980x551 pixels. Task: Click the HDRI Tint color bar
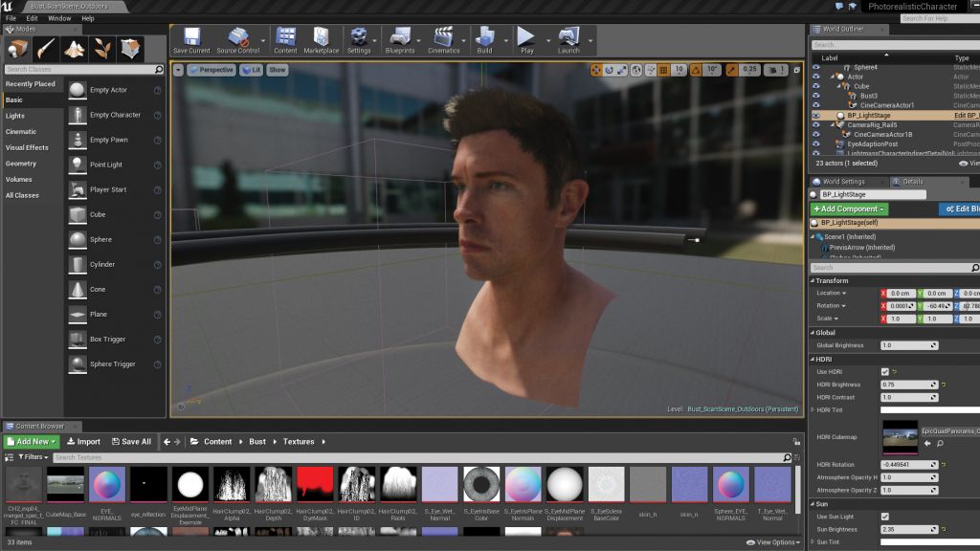click(x=929, y=409)
